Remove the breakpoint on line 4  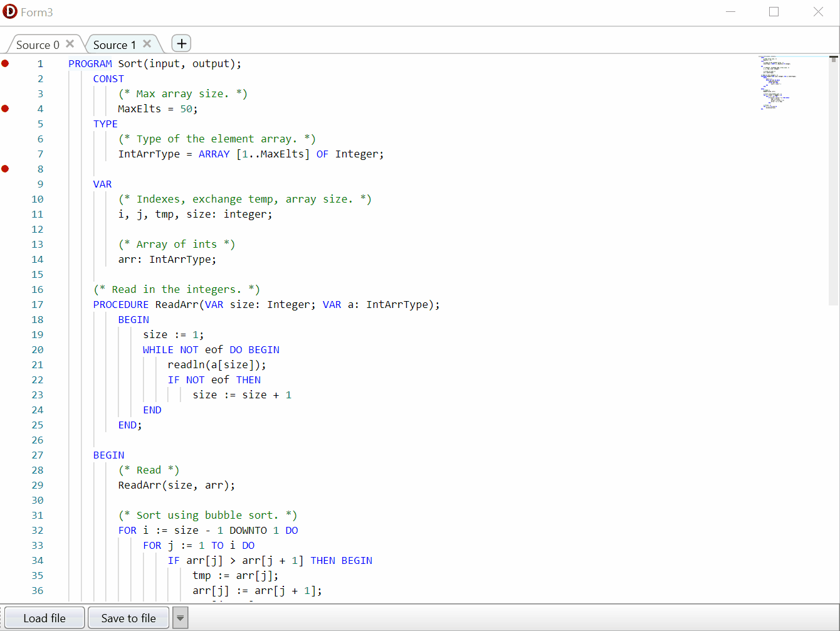5,109
